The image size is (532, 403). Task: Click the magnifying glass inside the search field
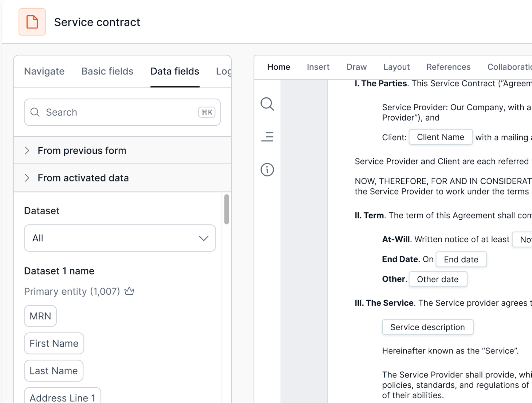35,112
